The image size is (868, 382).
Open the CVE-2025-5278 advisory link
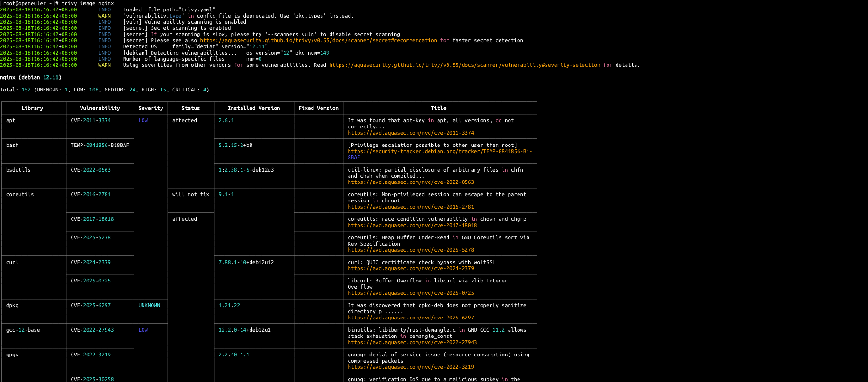coord(411,250)
